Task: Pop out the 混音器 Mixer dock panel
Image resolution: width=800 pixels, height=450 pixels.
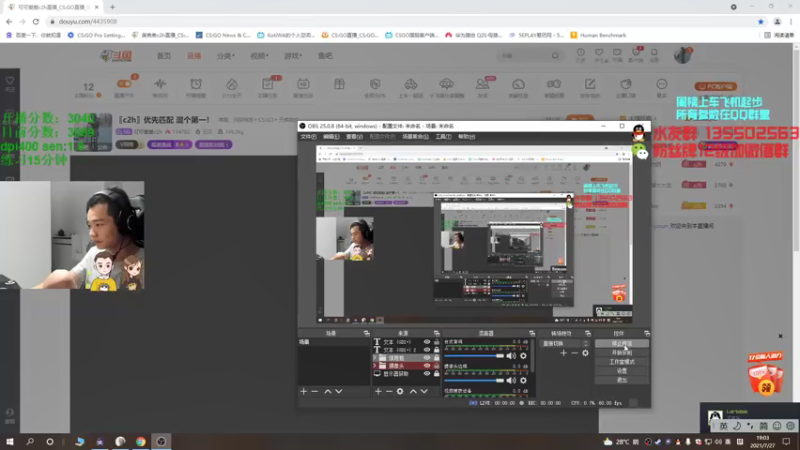Action: tap(532, 333)
